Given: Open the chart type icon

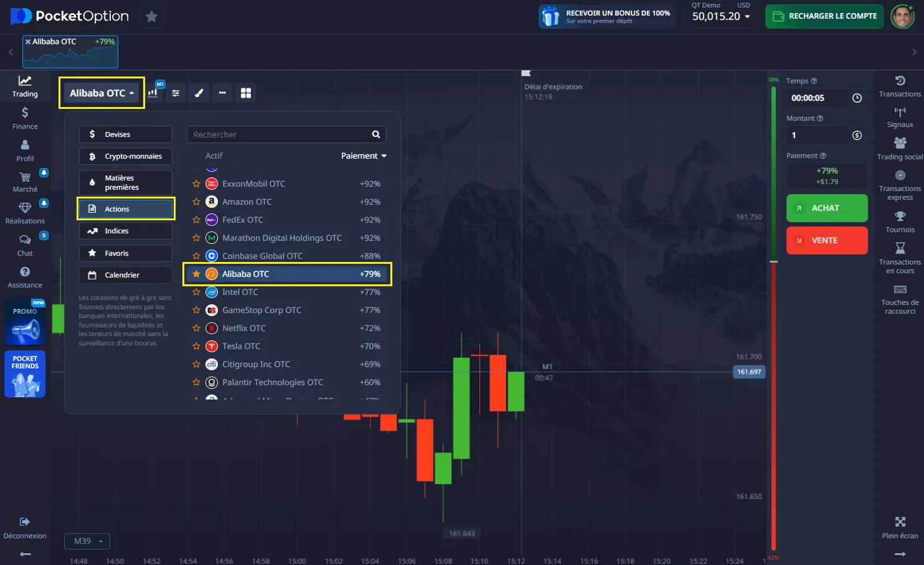Looking at the screenshot, I should 153,93.
